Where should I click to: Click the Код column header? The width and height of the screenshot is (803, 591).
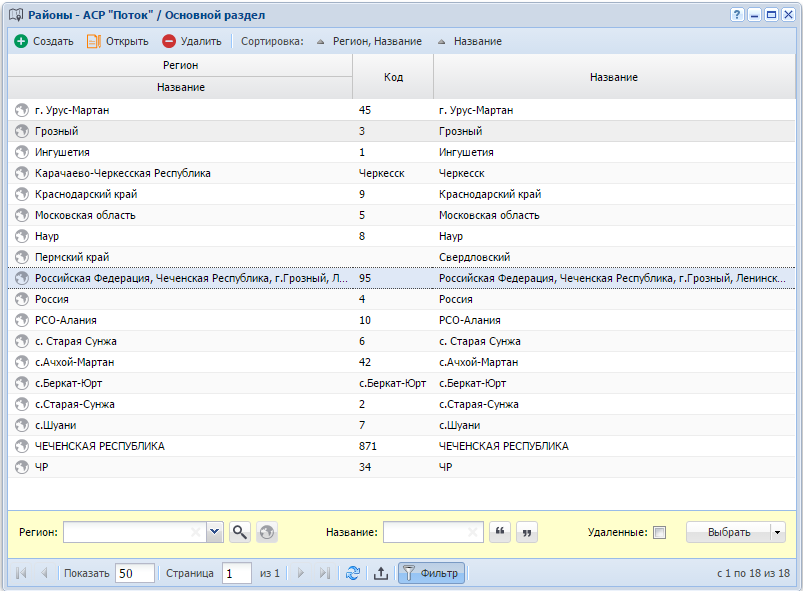(393, 77)
